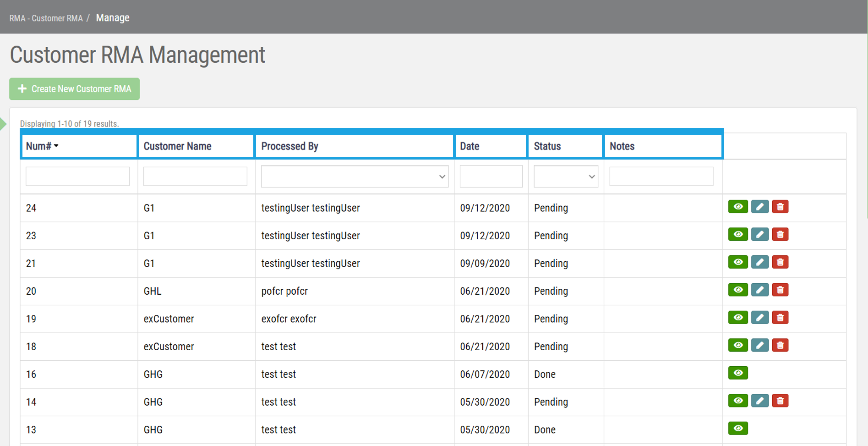Edit RMA 14 for customer GHG
This screenshot has height=446, width=868.
(x=759, y=401)
